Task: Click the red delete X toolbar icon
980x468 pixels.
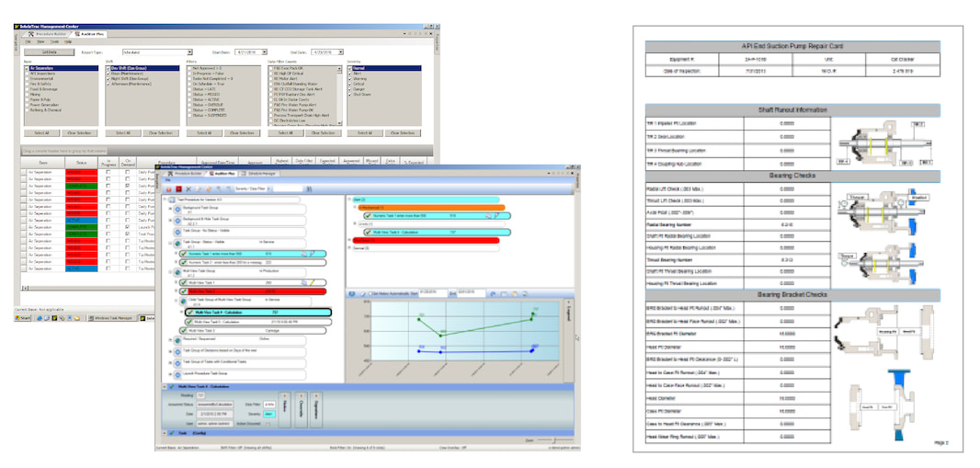Action: (x=180, y=188)
